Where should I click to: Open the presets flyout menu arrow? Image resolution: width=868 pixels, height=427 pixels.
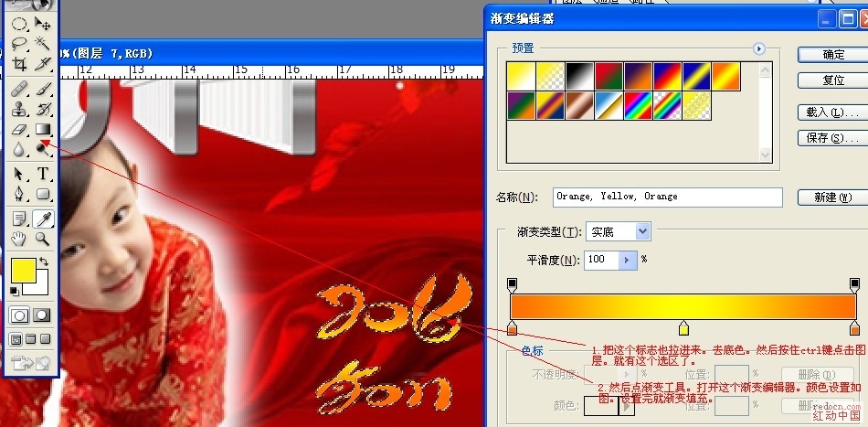759,48
